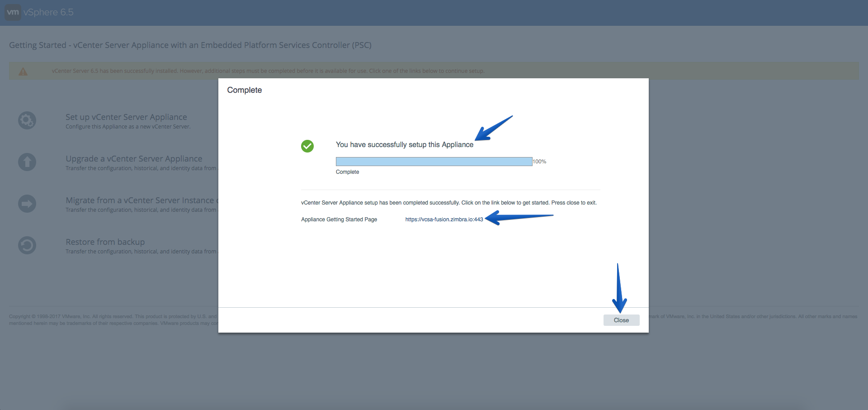Click the circular restore icon
The height and width of the screenshot is (410, 868).
point(27,245)
